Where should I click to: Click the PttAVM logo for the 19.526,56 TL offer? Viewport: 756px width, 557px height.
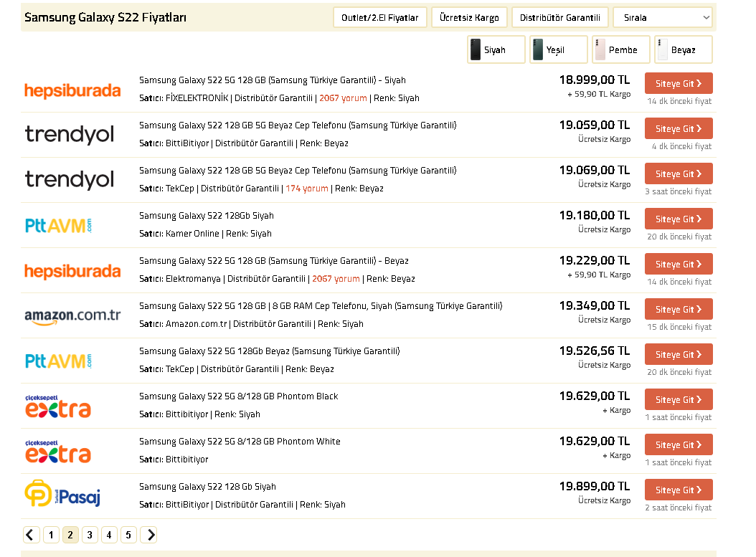[x=58, y=361]
